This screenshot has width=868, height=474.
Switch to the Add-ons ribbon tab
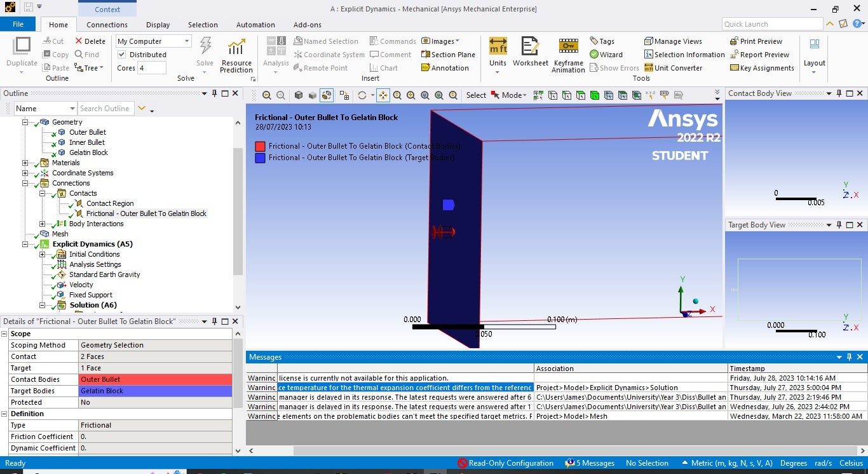coord(308,25)
